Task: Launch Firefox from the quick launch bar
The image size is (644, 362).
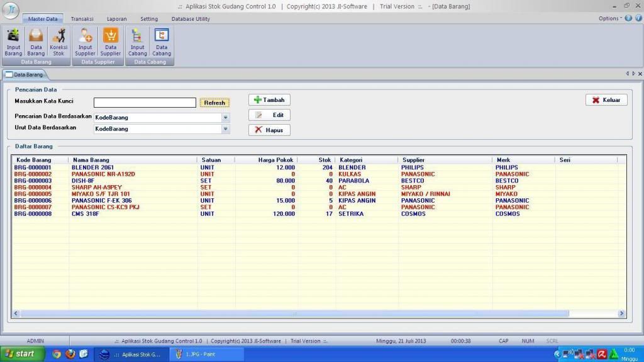Action: 70,354
